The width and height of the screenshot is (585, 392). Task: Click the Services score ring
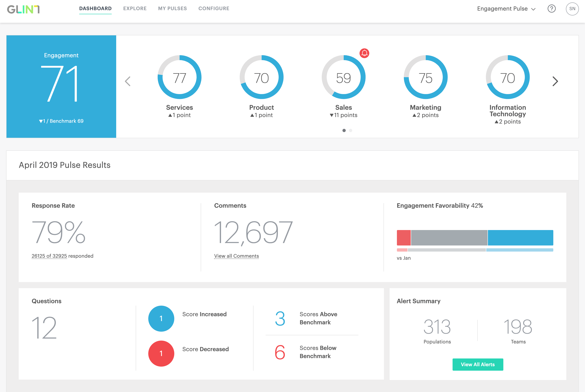[179, 77]
